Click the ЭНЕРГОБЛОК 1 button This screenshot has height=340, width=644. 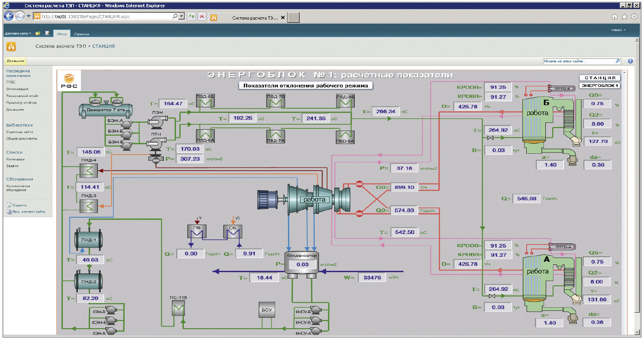point(600,86)
